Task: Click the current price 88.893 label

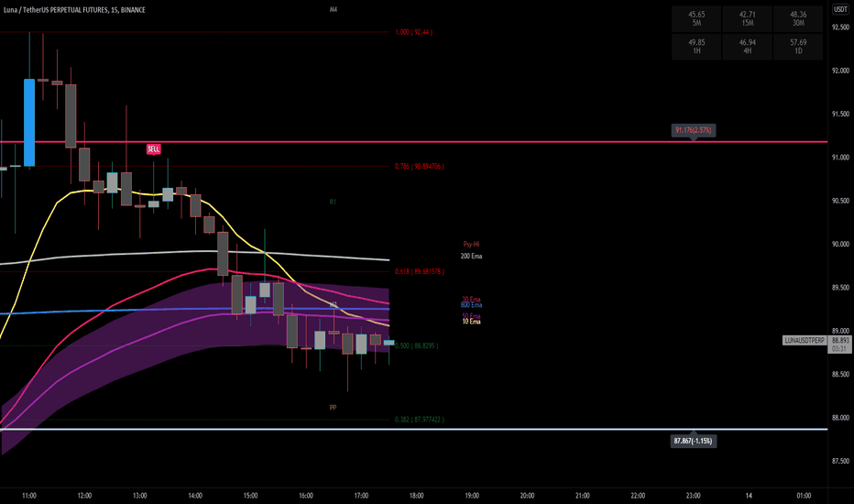Action: tap(840, 340)
